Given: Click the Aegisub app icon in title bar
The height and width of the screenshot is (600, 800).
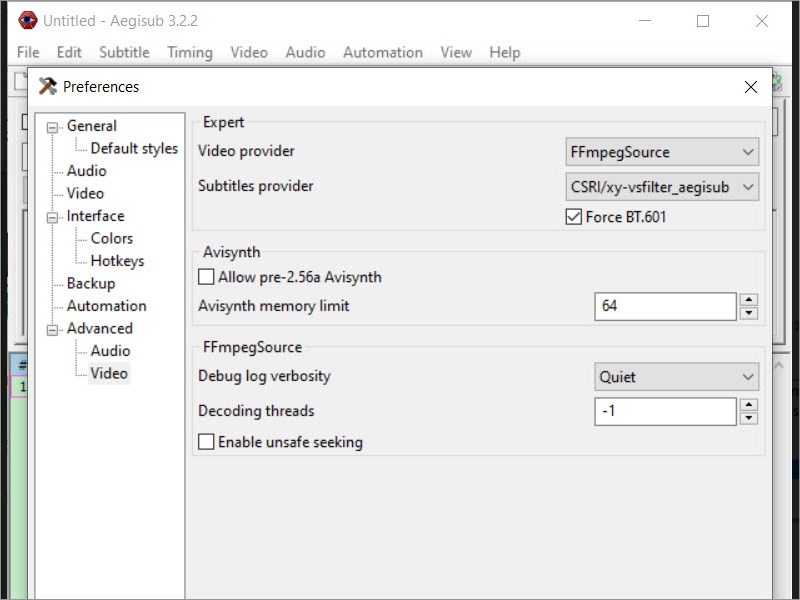Looking at the screenshot, I should coord(27,20).
